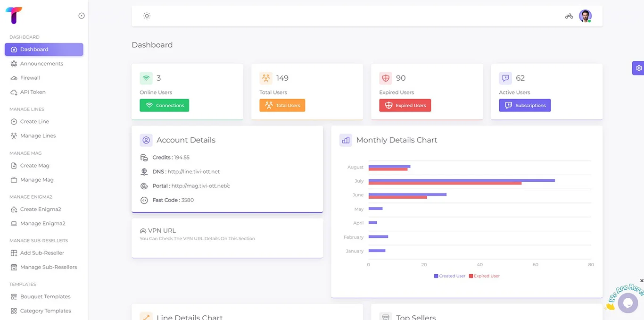This screenshot has height=320, width=644.
Task: Click the motorcycle icon in top bar
Action: tap(569, 16)
